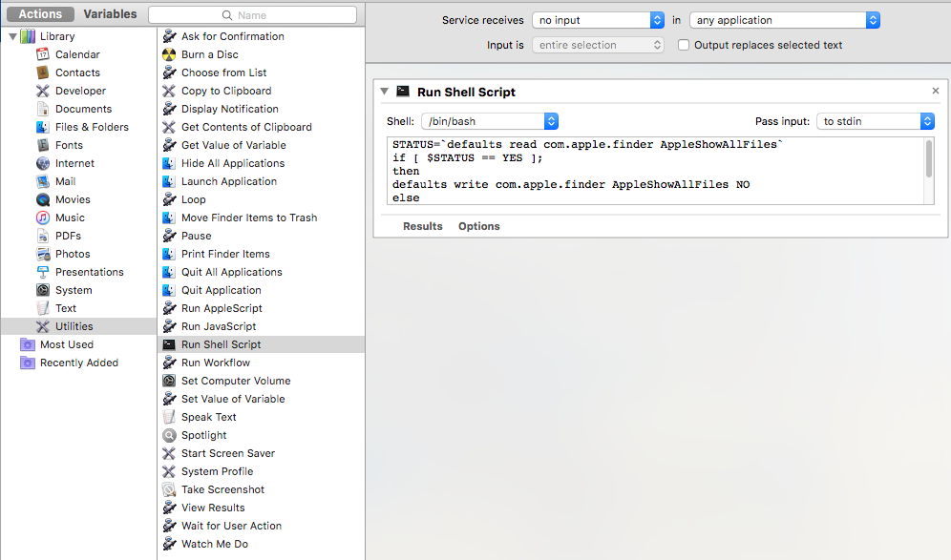Open the Service receives dropdown
This screenshot has width=951, height=560.
(598, 19)
